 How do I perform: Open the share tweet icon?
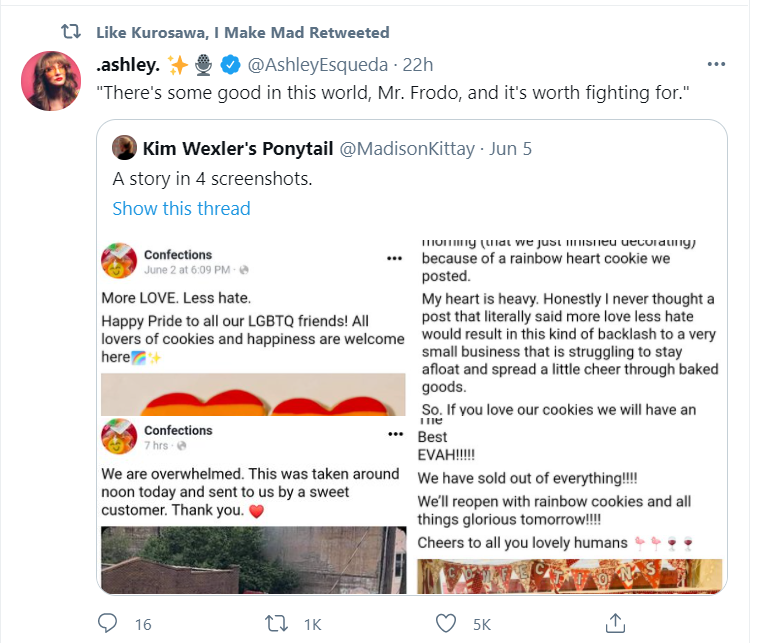[x=615, y=623]
